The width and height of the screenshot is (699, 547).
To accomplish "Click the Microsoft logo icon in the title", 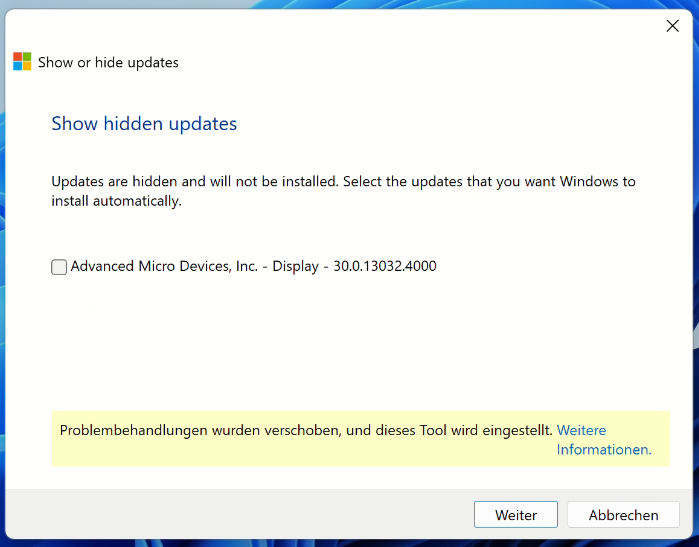I will pos(22,62).
